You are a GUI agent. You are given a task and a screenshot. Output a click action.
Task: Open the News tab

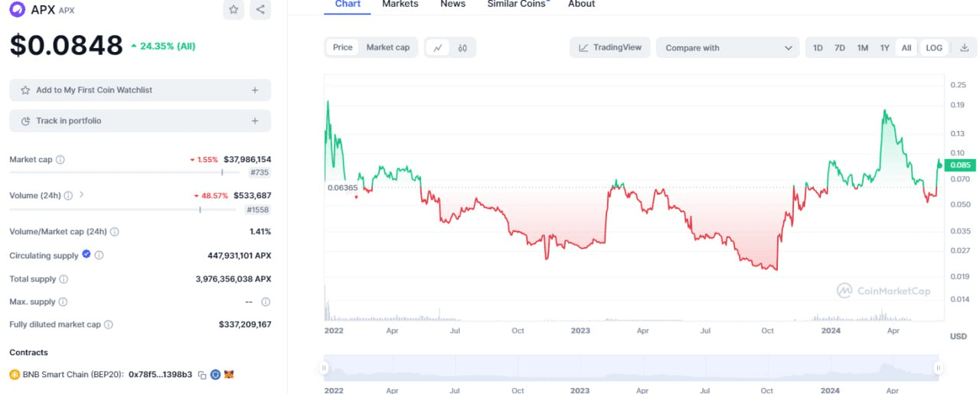(x=452, y=4)
